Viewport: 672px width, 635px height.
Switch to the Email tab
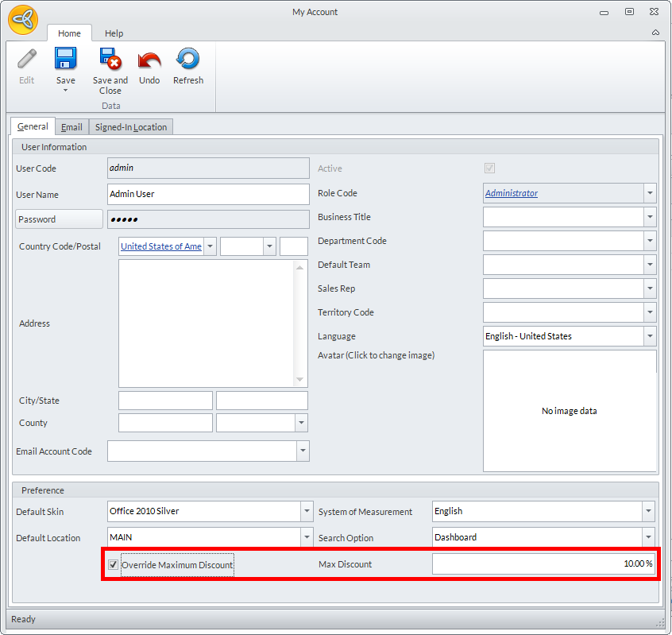(71, 127)
